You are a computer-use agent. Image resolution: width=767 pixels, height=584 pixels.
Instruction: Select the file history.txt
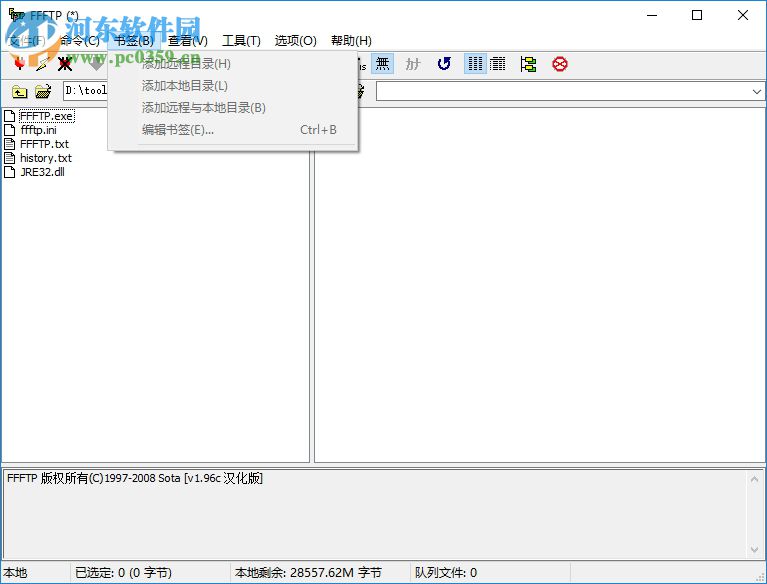(x=46, y=158)
